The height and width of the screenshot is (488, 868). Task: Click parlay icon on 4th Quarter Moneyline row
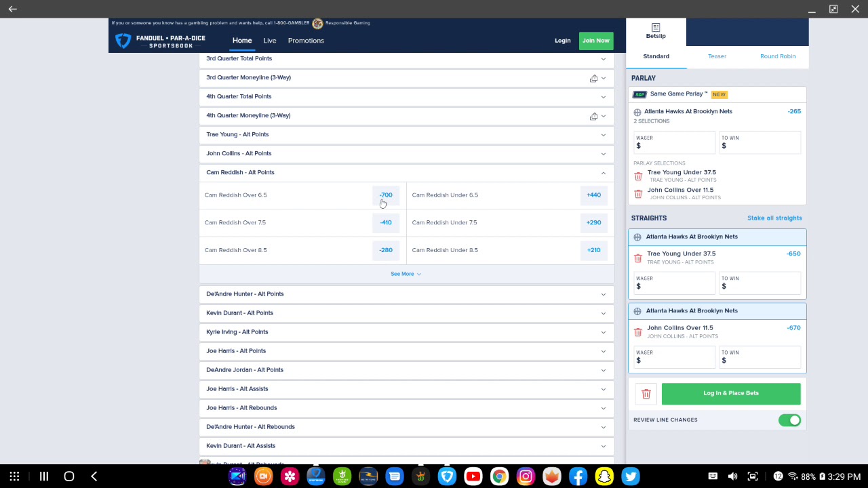click(x=593, y=116)
